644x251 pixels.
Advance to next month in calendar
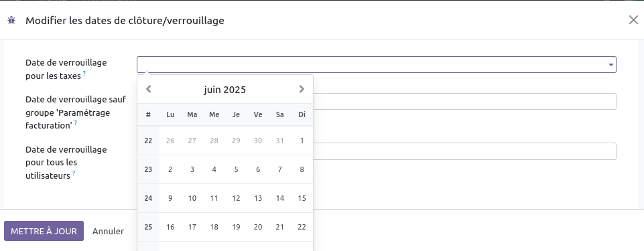tap(302, 89)
